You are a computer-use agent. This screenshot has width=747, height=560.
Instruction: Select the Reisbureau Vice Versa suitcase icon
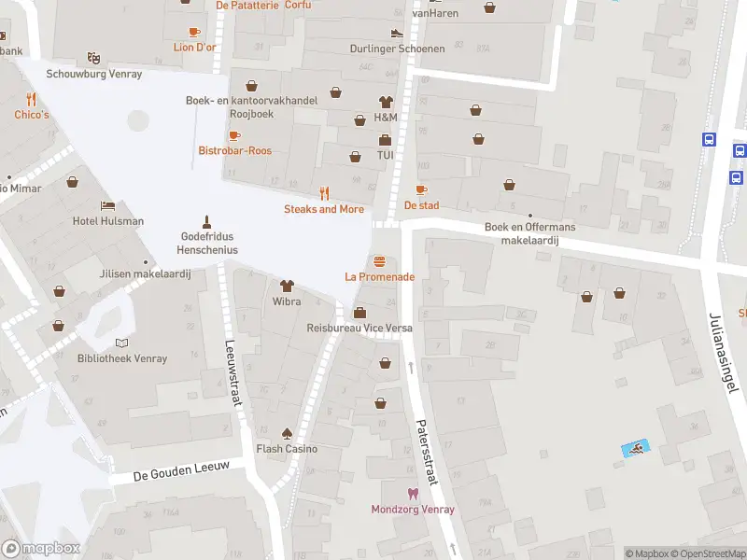click(359, 313)
